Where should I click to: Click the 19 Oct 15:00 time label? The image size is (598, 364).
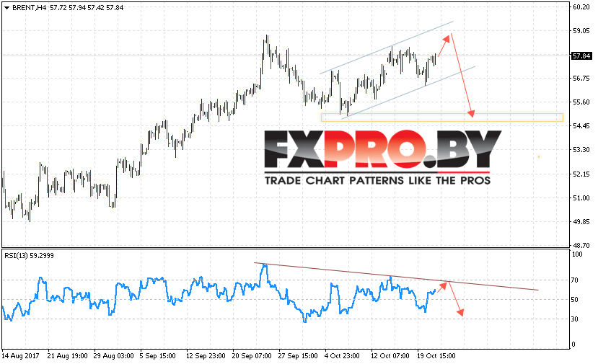[x=436, y=356]
